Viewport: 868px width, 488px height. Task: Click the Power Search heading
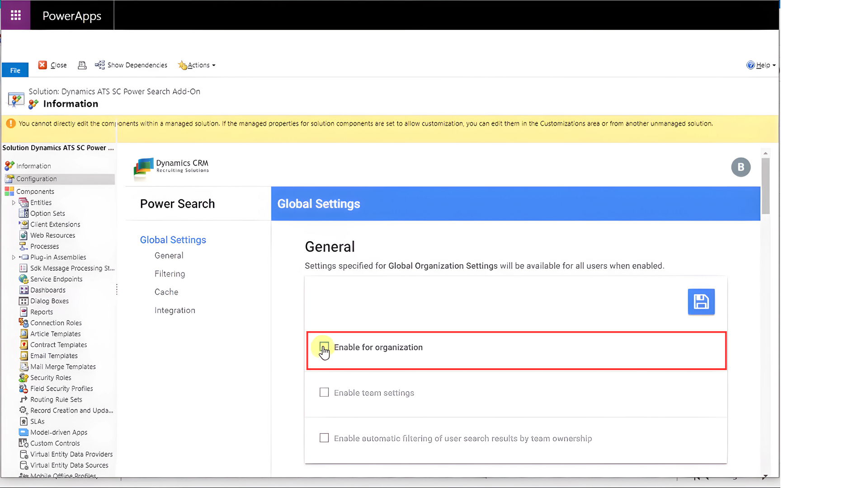coord(178,204)
